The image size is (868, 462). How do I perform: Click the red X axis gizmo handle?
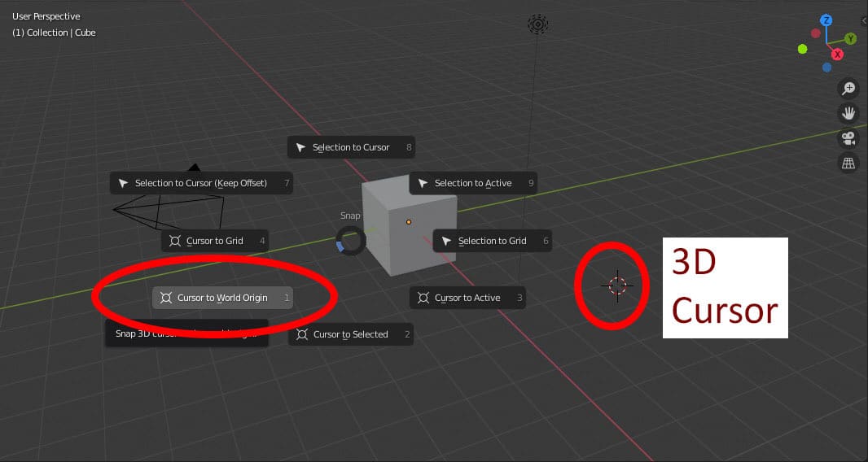pyautogui.click(x=837, y=54)
